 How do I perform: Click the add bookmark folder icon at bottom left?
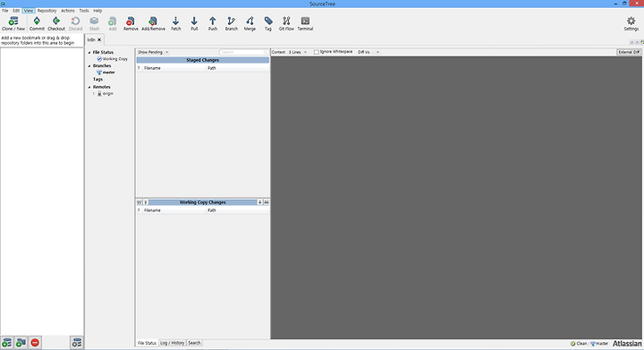click(x=21, y=342)
